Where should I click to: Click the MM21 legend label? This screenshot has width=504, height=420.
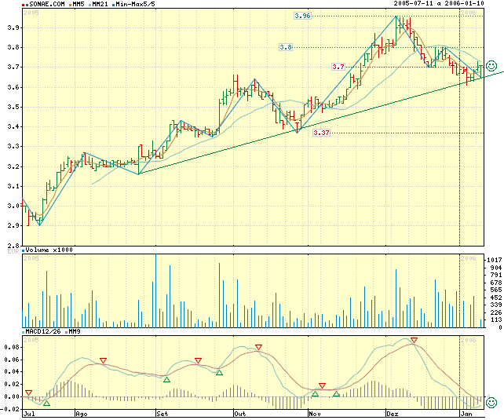coord(100,4)
